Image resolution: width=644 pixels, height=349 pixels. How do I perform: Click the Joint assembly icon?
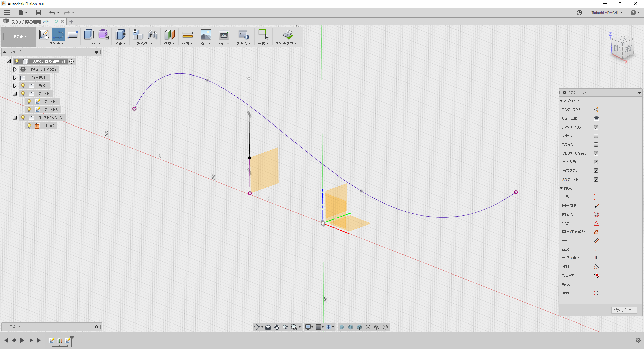click(152, 34)
